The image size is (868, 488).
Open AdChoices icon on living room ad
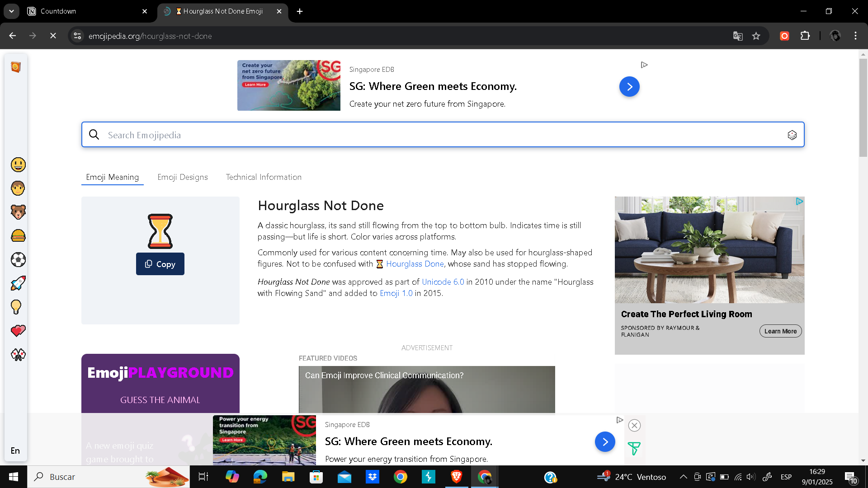[799, 202]
